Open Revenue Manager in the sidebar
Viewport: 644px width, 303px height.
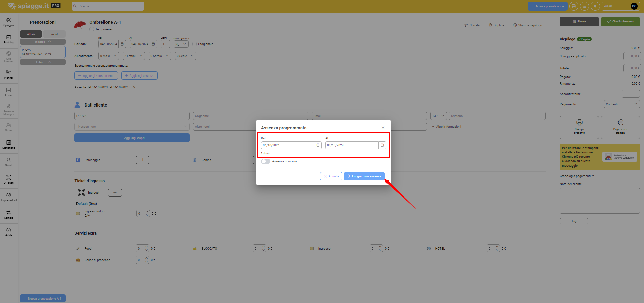(9, 110)
